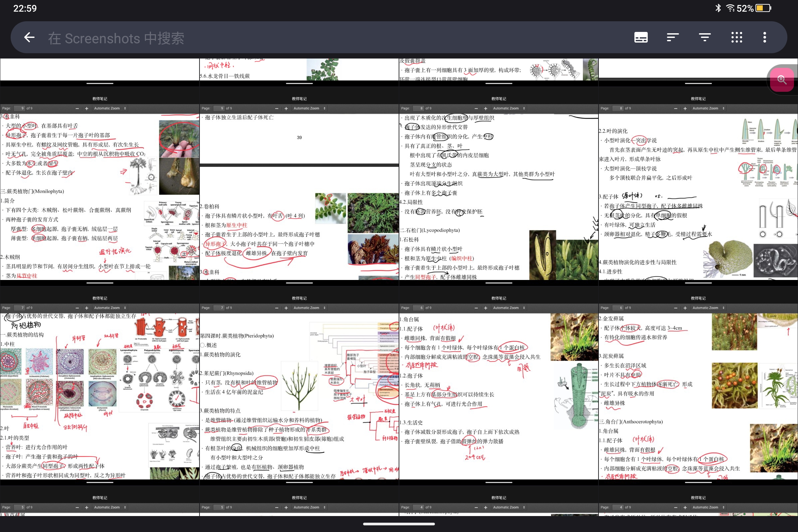798x532 pixels.
Task: Open page 7 thumbnail with 第四课时.蕨类植物
Action: click(x=299, y=385)
